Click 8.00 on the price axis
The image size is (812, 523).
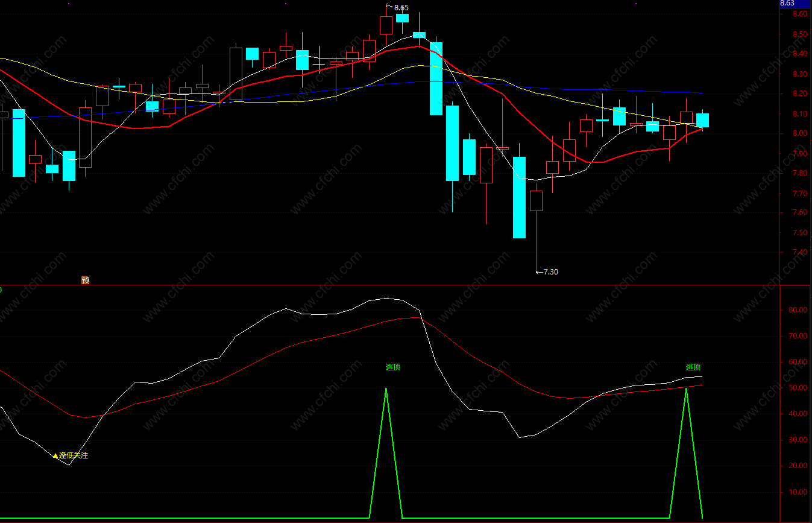[x=801, y=133]
